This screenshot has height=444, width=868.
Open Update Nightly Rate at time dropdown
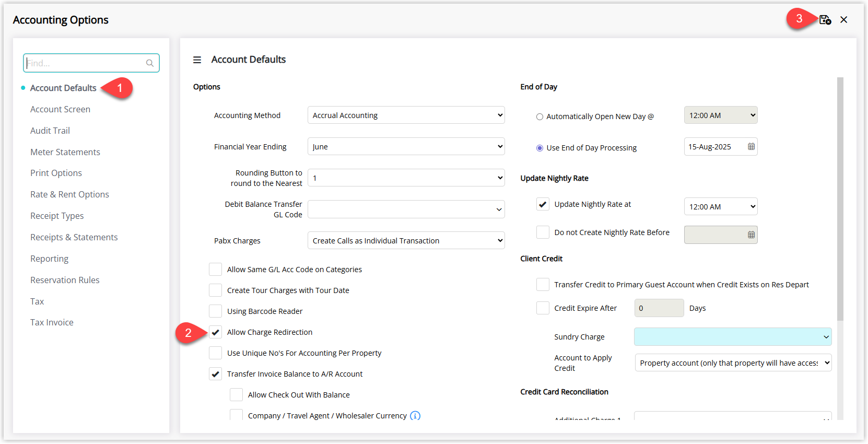(x=721, y=207)
